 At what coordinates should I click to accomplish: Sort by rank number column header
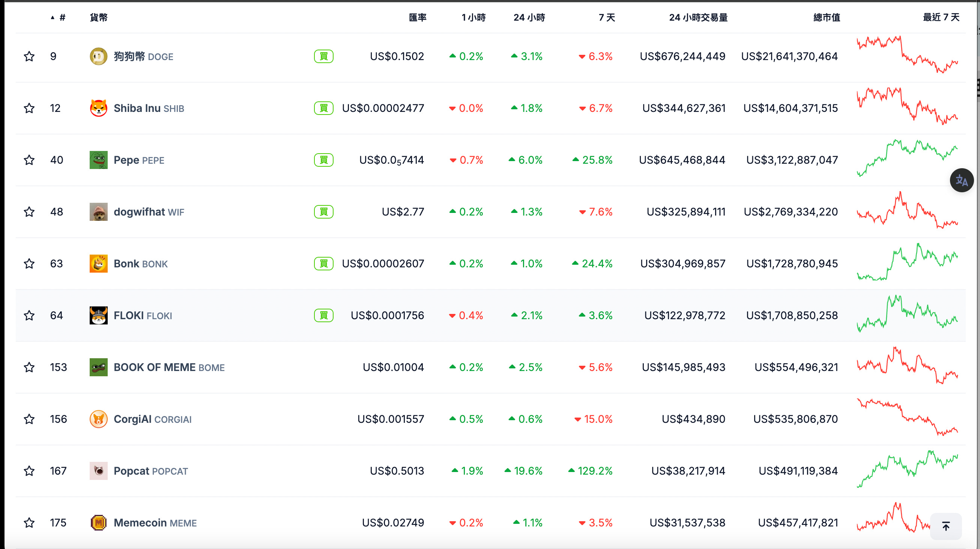[x=62, y=18]
